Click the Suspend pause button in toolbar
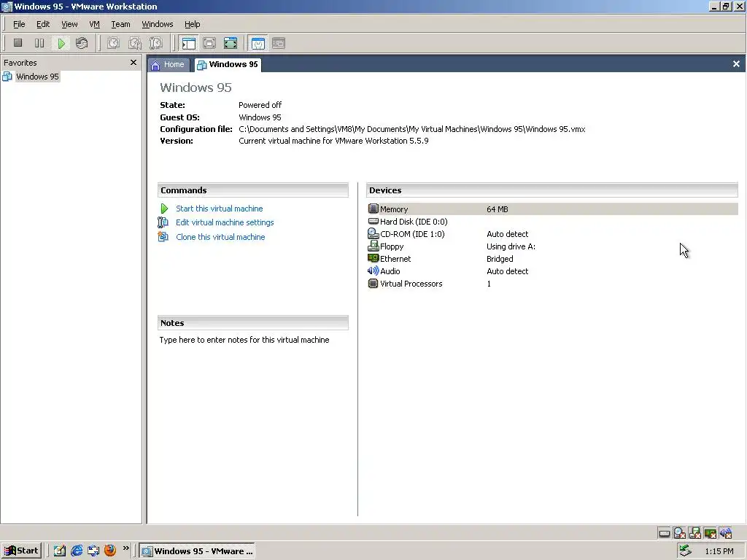747x560 pixels. point(39,43)
